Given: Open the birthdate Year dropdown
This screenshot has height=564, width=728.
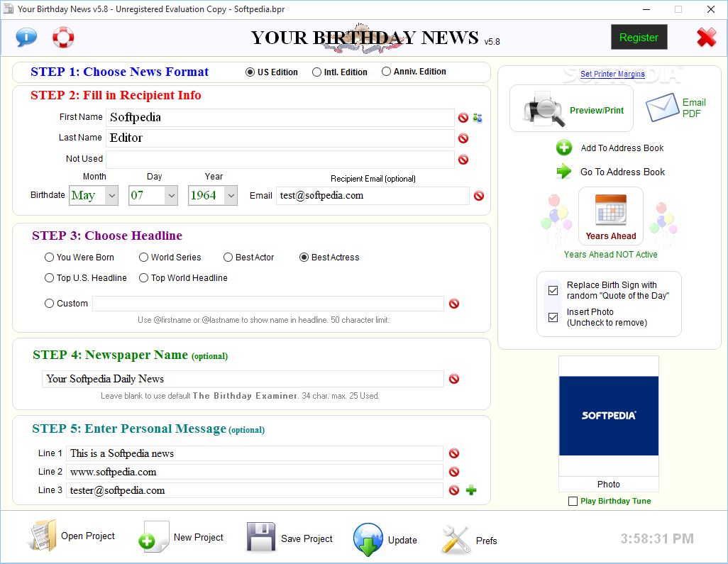Looking at the screenshot, I should click(x=231, y=195).
